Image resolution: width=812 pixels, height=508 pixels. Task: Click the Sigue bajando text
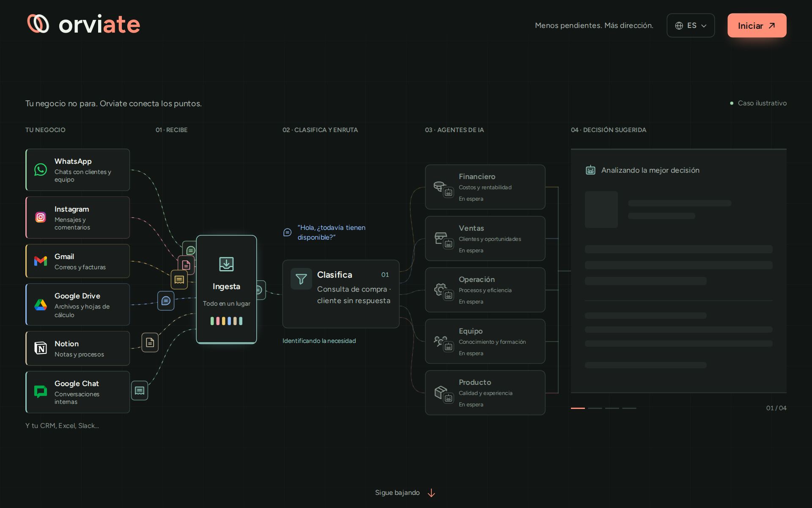point(397,493)
